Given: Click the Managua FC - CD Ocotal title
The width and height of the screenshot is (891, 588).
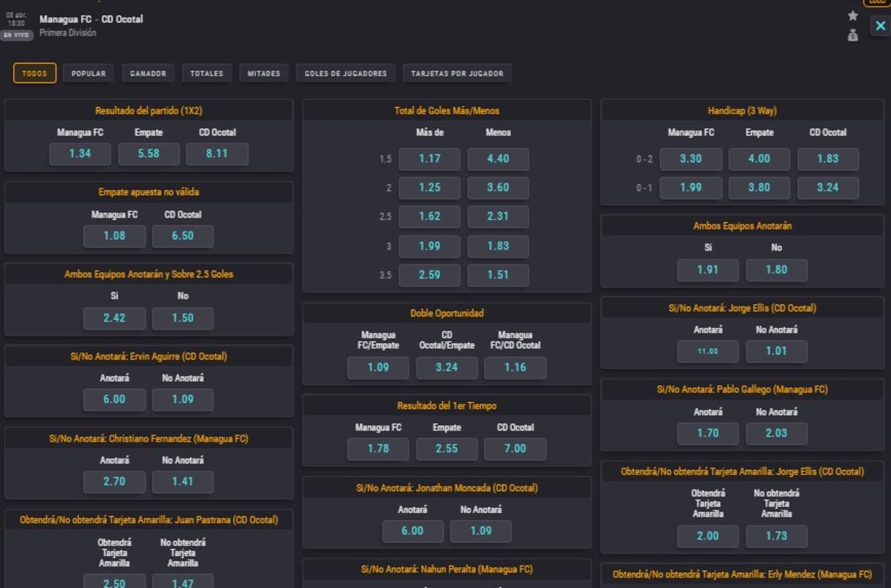Looking at the screenshot, I should pos(91,19).
